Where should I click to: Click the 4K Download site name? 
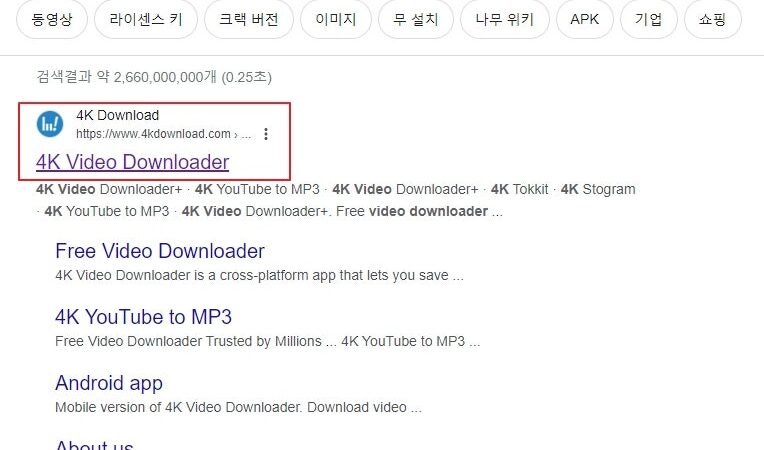pyautogui.click(x=117, y=115)
